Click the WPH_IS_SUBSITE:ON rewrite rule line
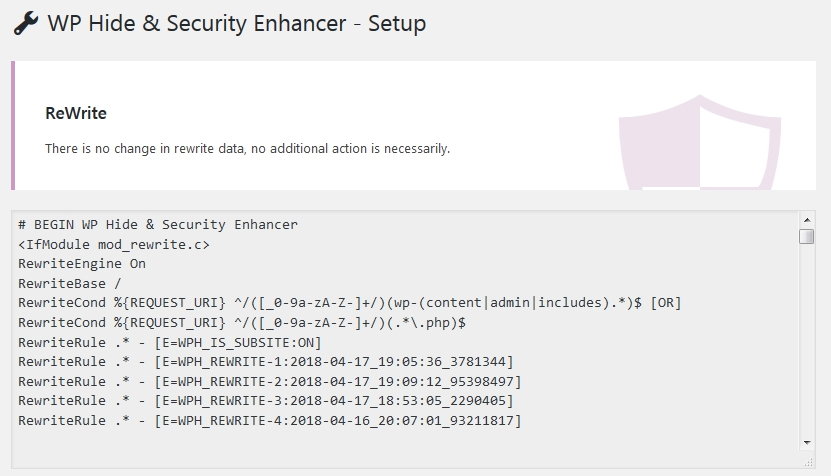Viewport: 831px width, 476px height. point(170,342)
